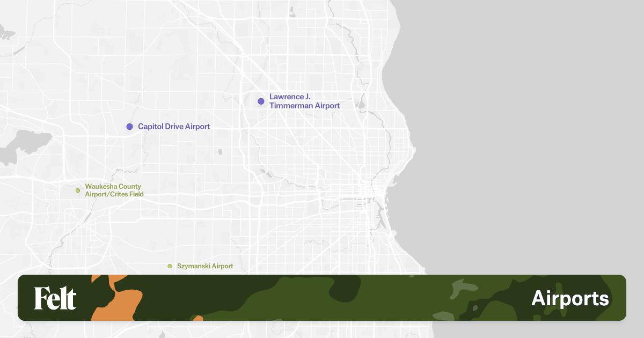The image size is (644, 338).
Task: Click the "Capitol Drive Airport" label
Action: (x=174, y=126)
